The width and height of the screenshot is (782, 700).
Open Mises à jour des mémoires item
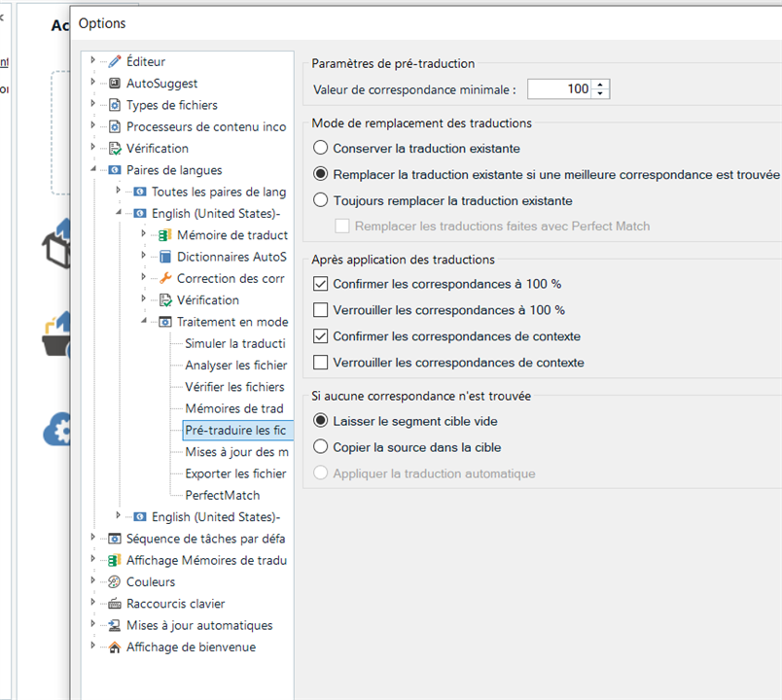coord(237,452)
